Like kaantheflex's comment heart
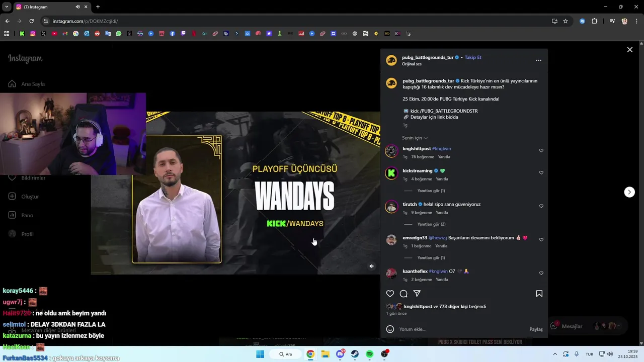 541,273
